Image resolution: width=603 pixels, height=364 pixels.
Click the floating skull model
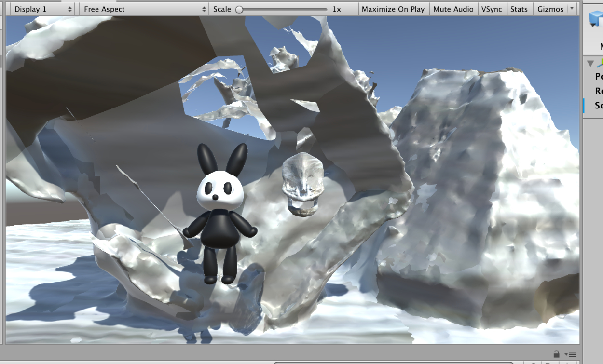[x=302, y=184]
